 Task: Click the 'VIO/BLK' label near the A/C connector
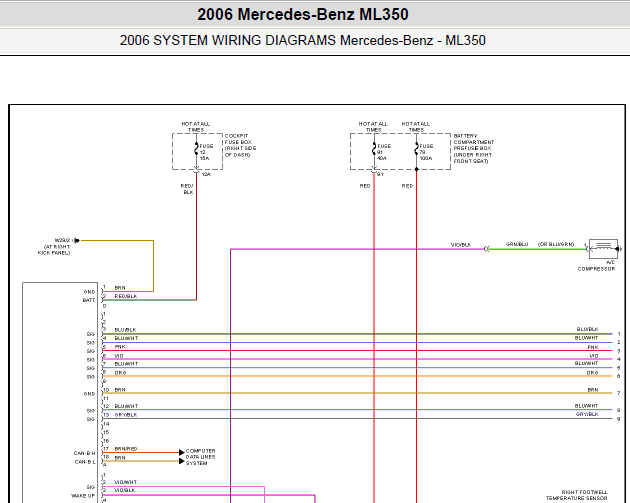pos(461,245)
